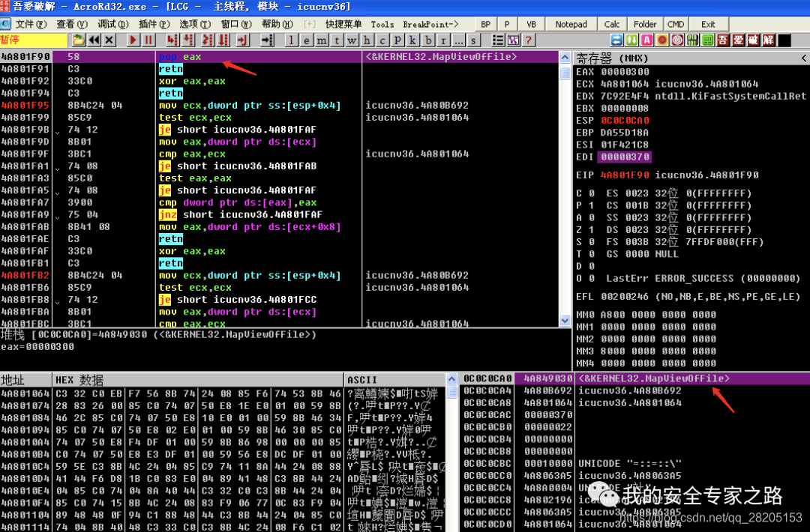
Task: Open the BreakPoint-> menu
Action: coord(430,24)
